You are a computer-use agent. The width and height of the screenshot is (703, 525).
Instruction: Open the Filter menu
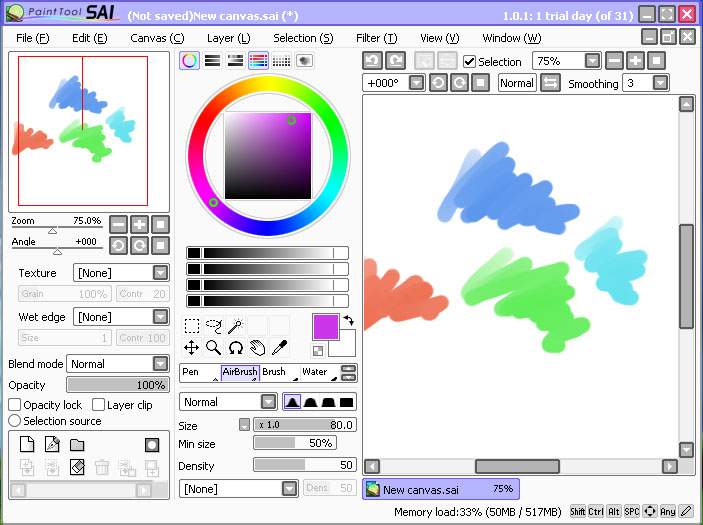(377, 38)
